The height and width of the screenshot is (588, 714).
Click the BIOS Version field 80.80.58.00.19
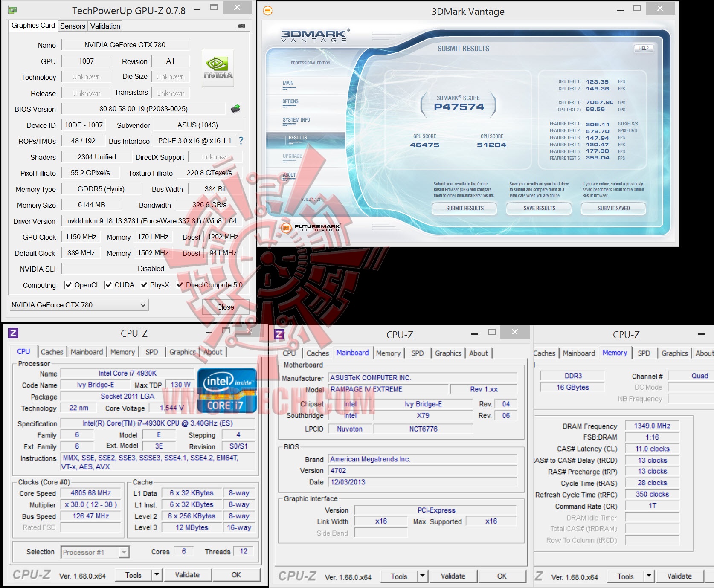click(143, 109)
